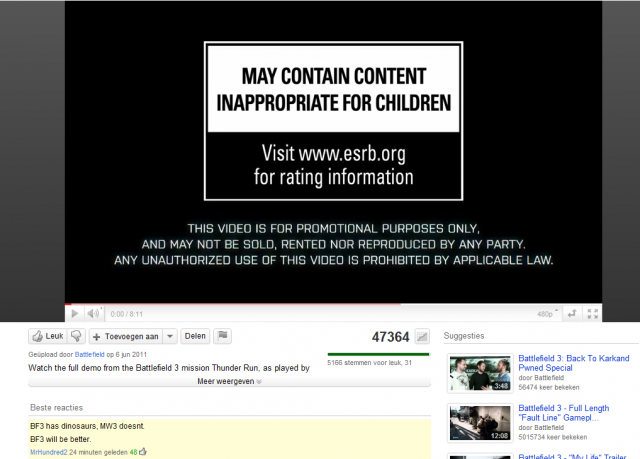Open the 480p quality selector

pyautogui.click(x=547, y=314)
